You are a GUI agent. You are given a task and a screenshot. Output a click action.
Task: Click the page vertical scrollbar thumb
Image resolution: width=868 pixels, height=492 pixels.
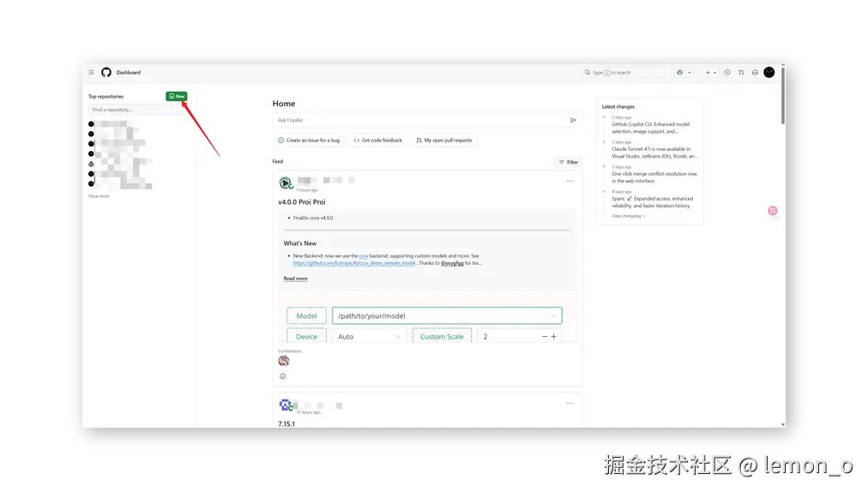pos(783,94)
